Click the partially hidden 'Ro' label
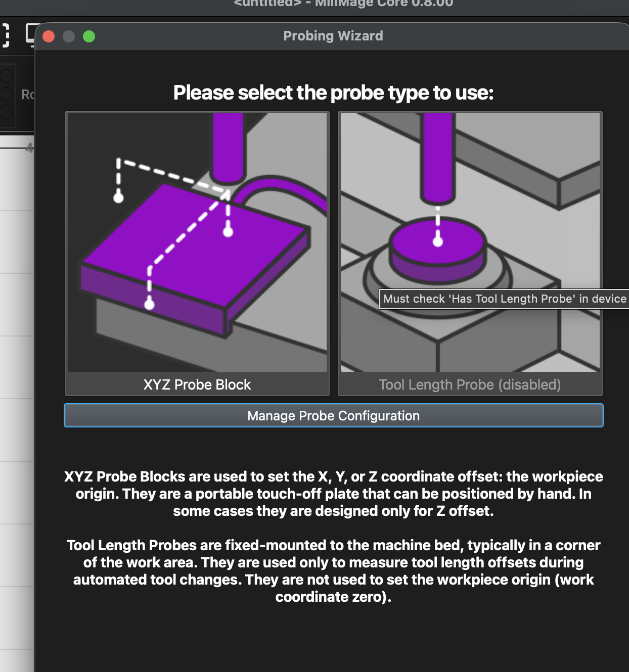The width and height of the screenshot is (629, 672). point(27,94)
